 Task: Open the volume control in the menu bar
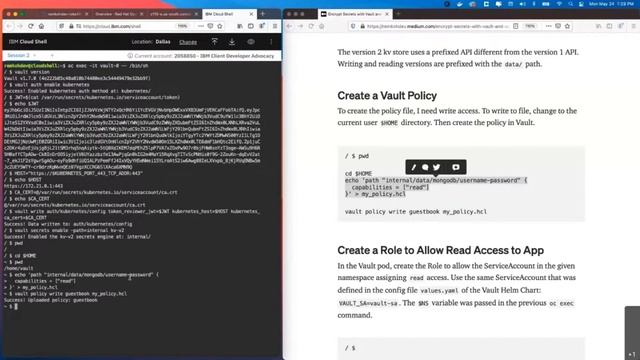[522, 4]
